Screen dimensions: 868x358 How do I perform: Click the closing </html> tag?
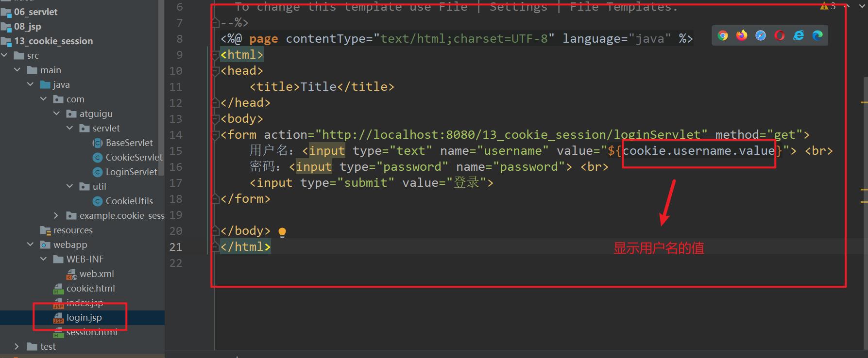pyautogui.click(x=245, y=247)
